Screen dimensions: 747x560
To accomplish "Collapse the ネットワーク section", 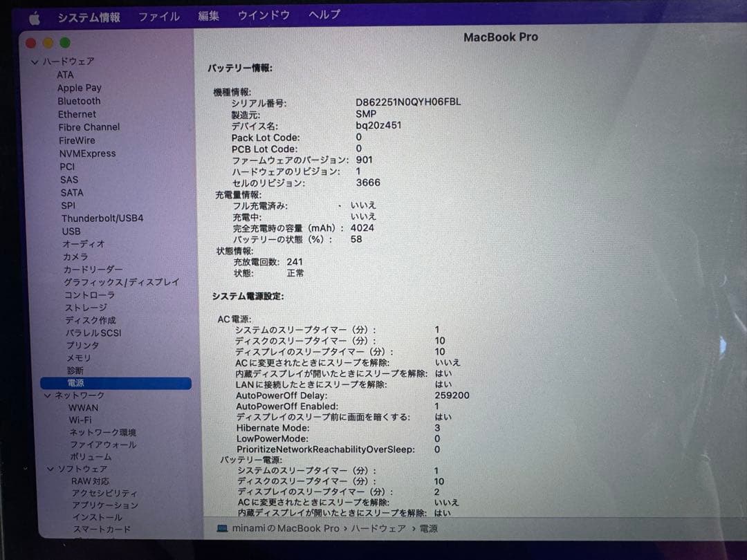I will 47,395.
